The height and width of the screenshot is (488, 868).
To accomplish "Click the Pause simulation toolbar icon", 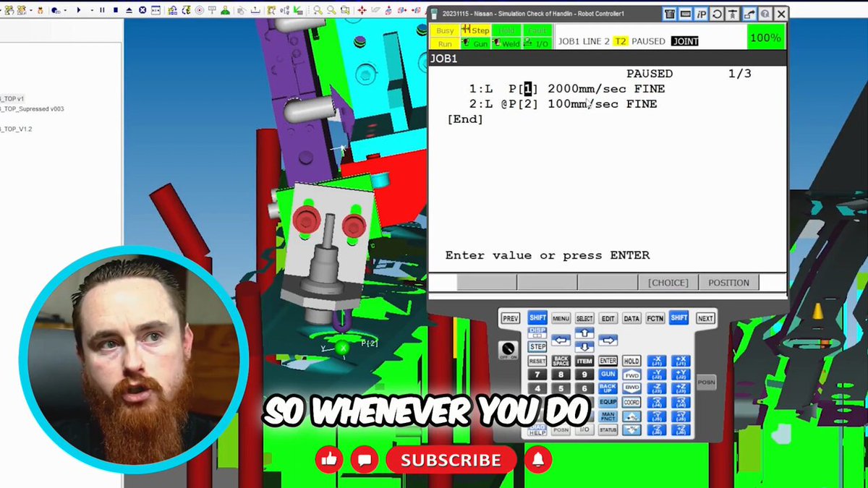I will pyautogui.click(x=102, y=10).
